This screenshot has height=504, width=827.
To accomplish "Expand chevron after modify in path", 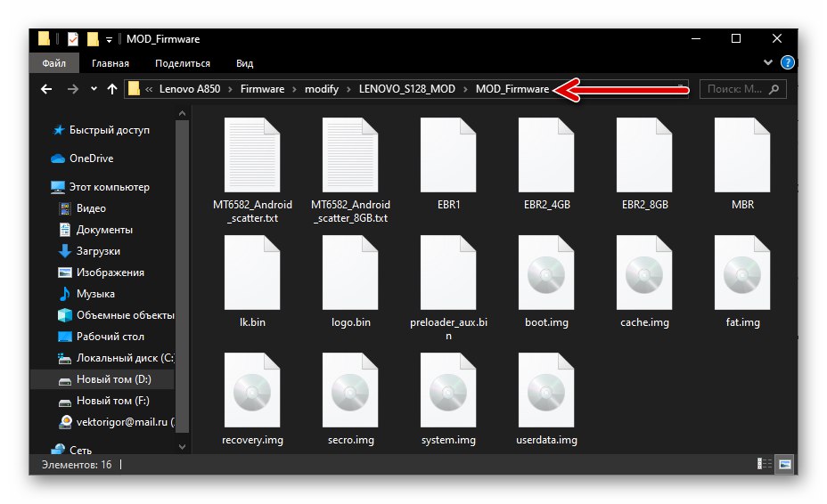I will [348, 89].
